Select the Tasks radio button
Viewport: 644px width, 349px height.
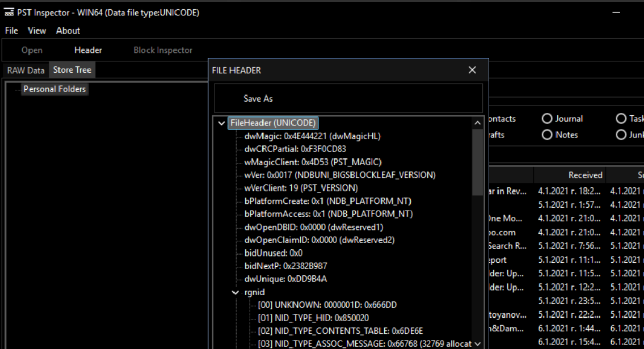[621, 118]
